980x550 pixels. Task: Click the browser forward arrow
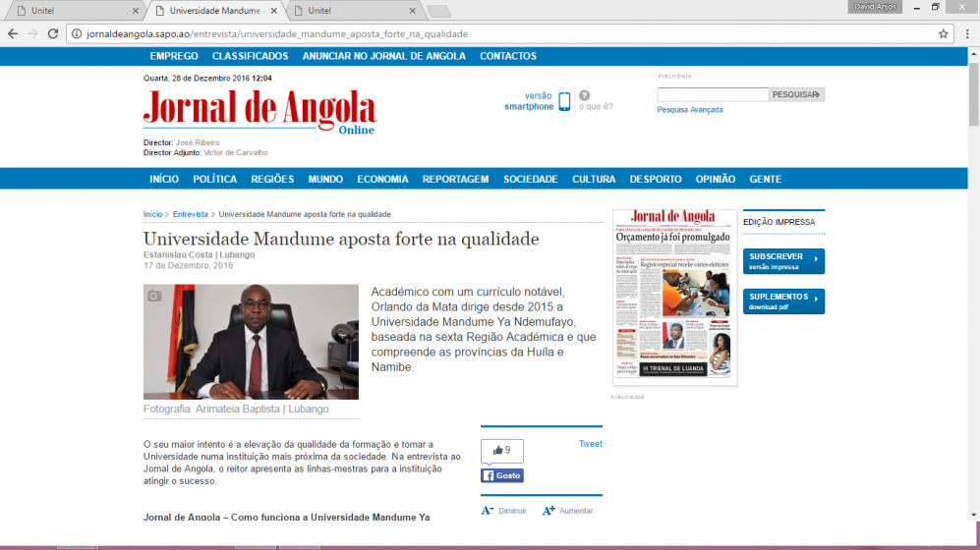click(33, 34)
